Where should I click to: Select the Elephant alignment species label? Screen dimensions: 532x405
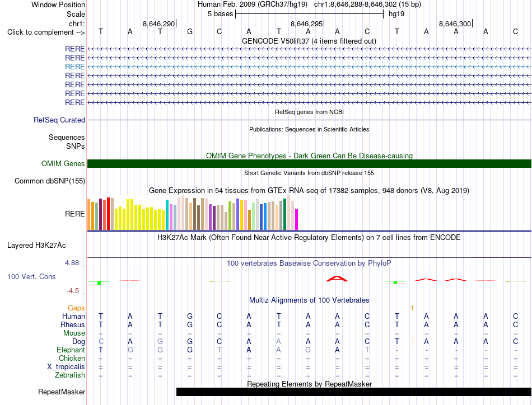(x=71, y=350)
